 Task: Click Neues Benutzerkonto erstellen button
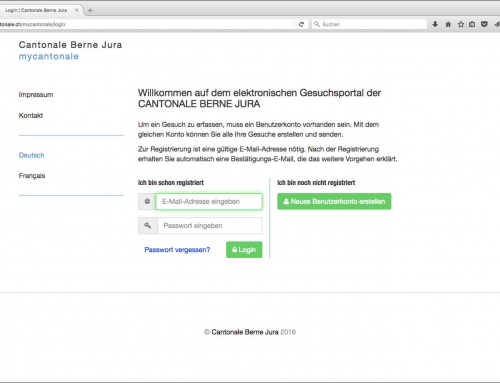(334, 202)
